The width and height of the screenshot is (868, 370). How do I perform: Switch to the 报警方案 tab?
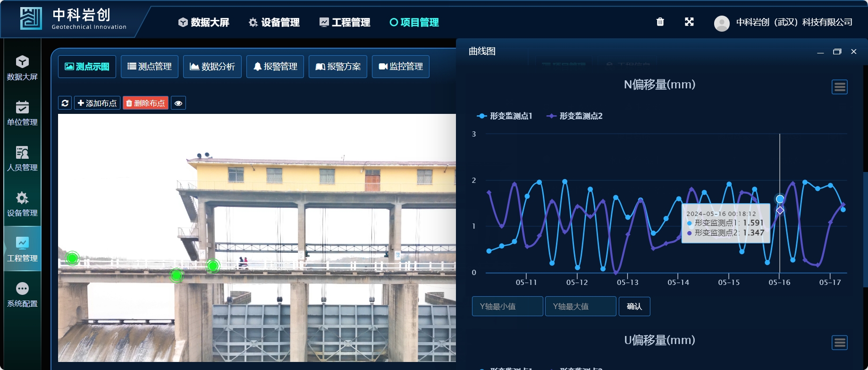pos(338,67)
